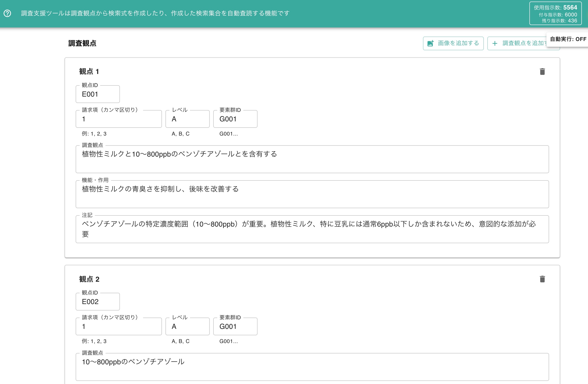Click 画像を追加する button
The width and height of the screenshot is (588, 384).
pos(453,43)
